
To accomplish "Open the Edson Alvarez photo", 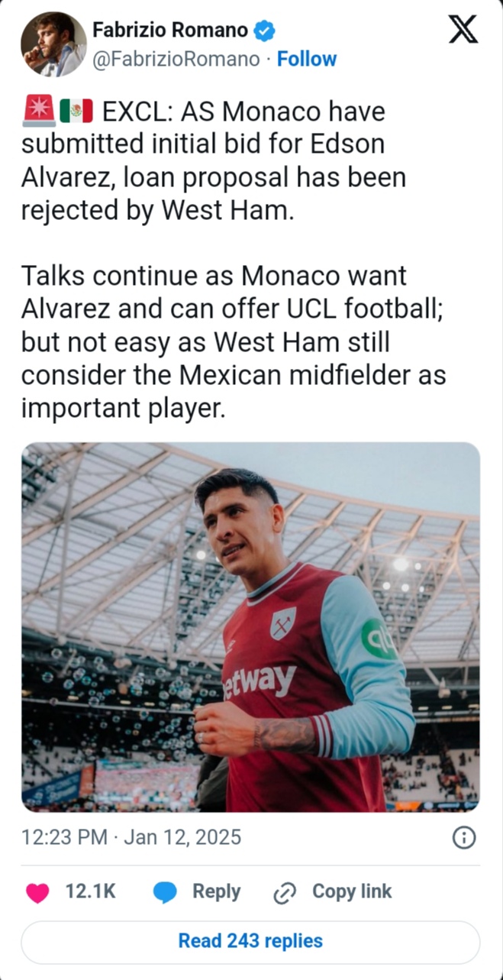I will coord(250,626).
